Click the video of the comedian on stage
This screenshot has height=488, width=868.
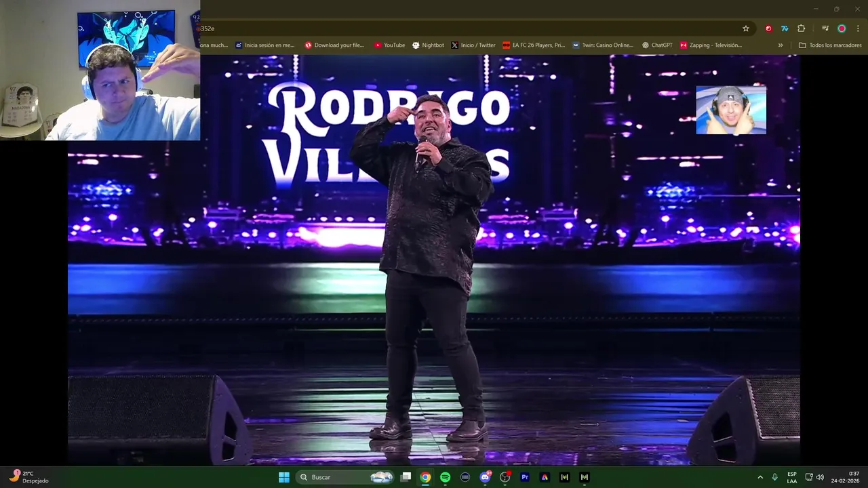[x=434, y=260]
